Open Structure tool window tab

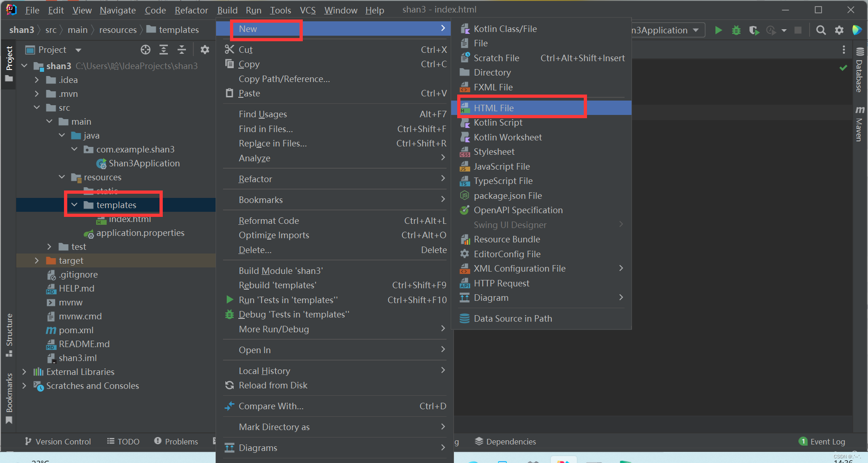[9, 335]
